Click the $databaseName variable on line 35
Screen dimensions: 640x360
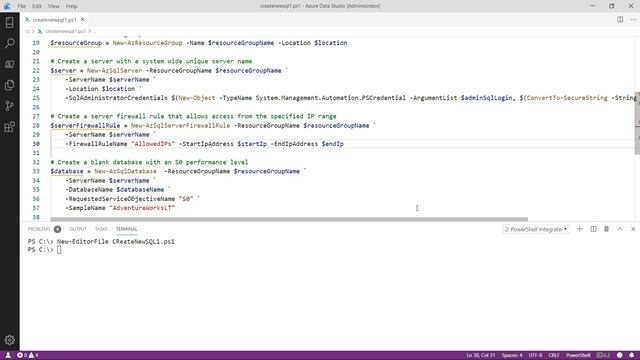click(140, 189)
